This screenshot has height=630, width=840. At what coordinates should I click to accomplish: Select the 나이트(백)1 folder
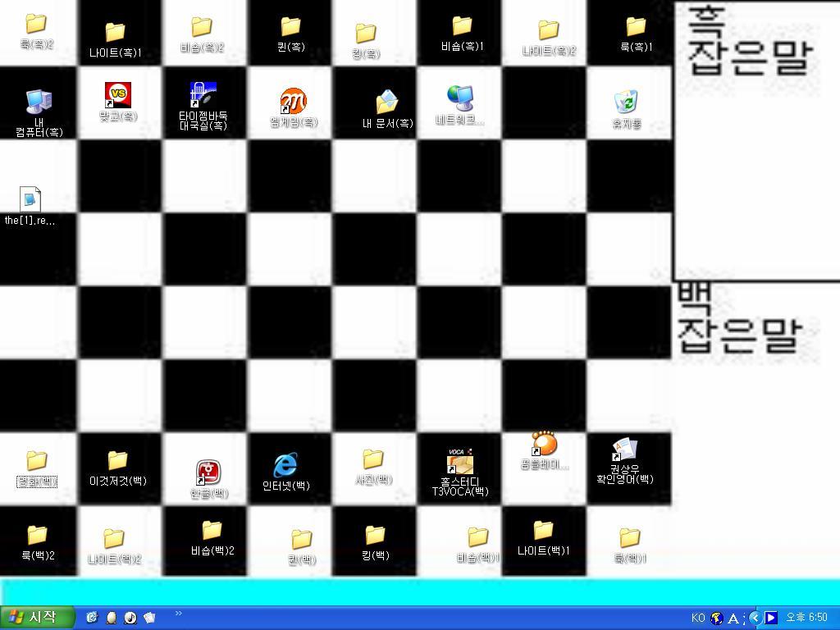pos(543,538)
